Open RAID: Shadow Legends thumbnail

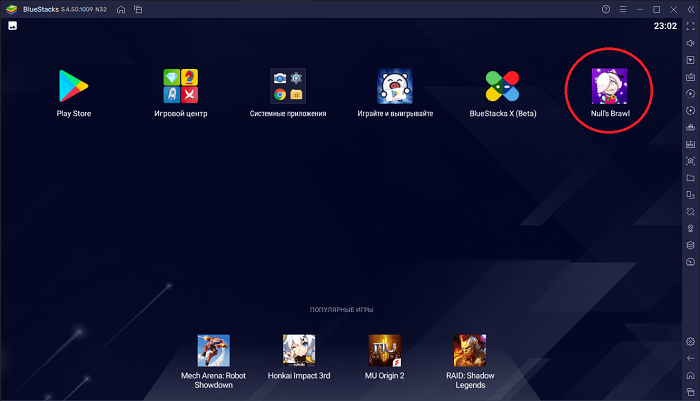470,351
